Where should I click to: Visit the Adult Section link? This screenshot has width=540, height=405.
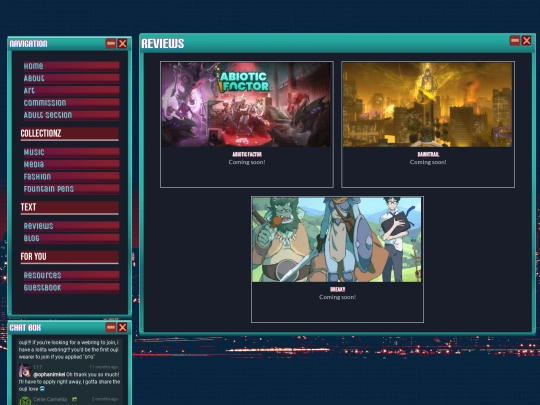pyautogui.click(x=71, y=115)
